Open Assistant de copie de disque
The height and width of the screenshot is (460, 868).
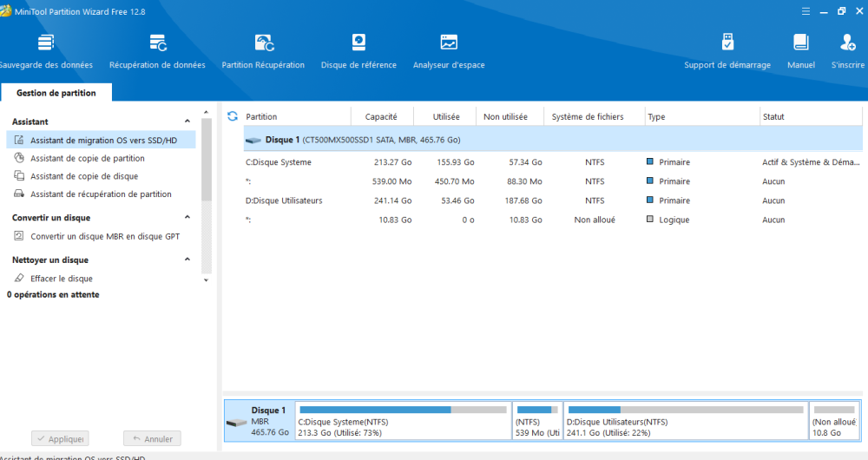pos(83,176)
